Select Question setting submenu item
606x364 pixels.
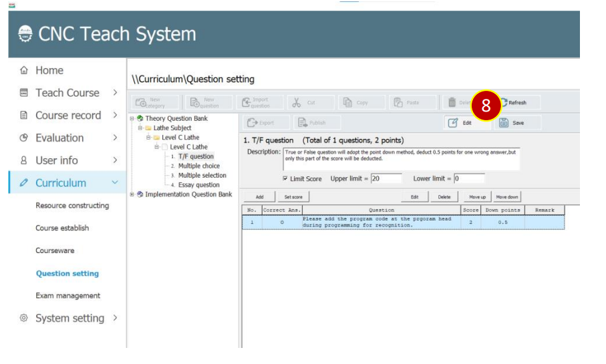click(67, 273)
